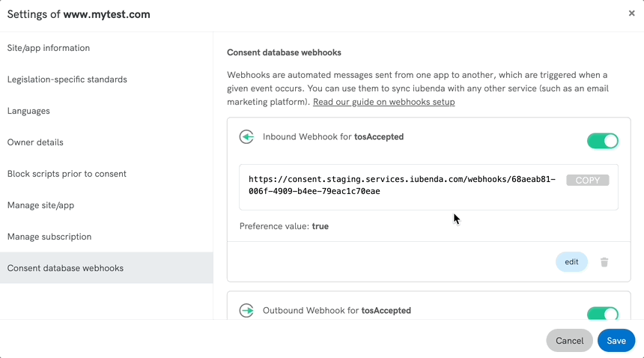
Task: Select Consent database webhooks item
Action: pos(66,268)
